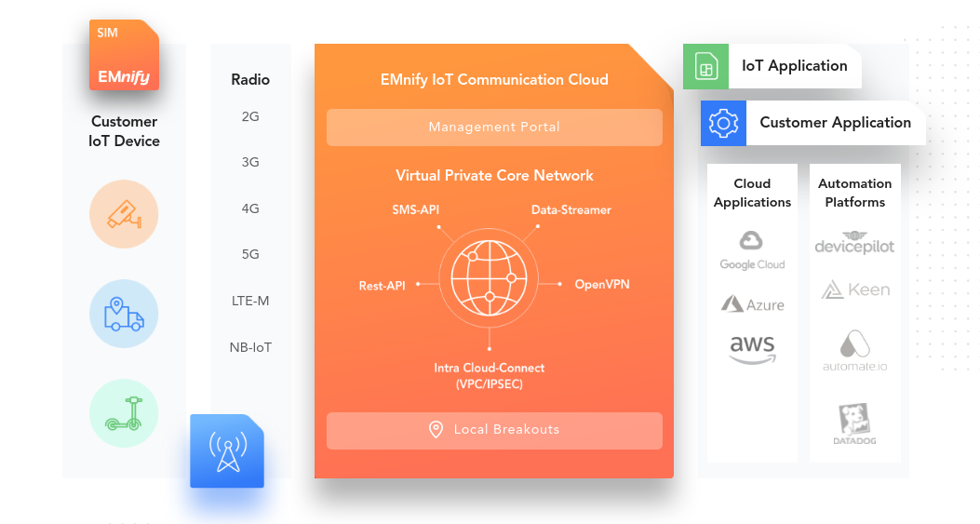
Task: Click the Automation Platforms heading
Action: click(855, 193)
